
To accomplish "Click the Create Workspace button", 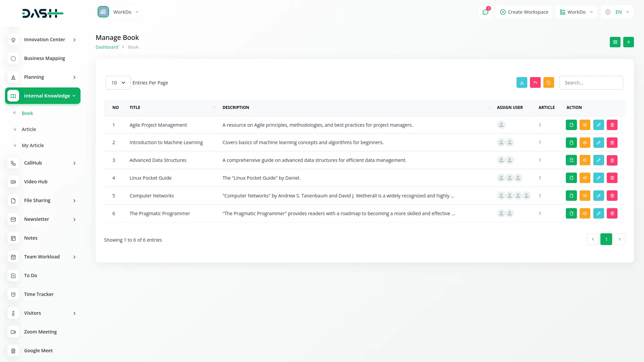I will point(524,12).
